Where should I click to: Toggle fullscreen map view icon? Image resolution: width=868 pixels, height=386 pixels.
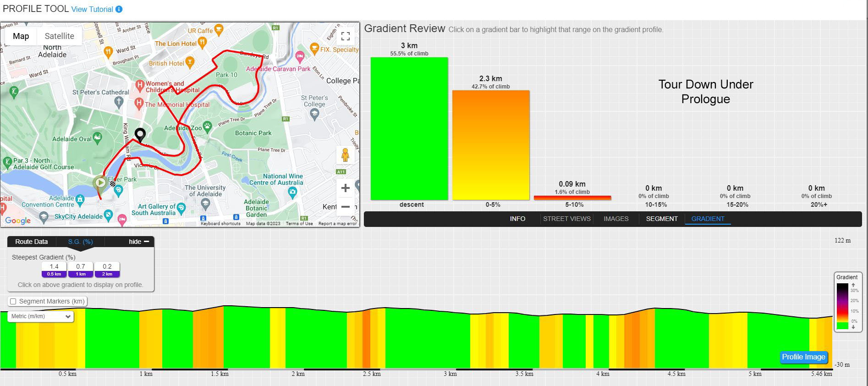point(346,36)
